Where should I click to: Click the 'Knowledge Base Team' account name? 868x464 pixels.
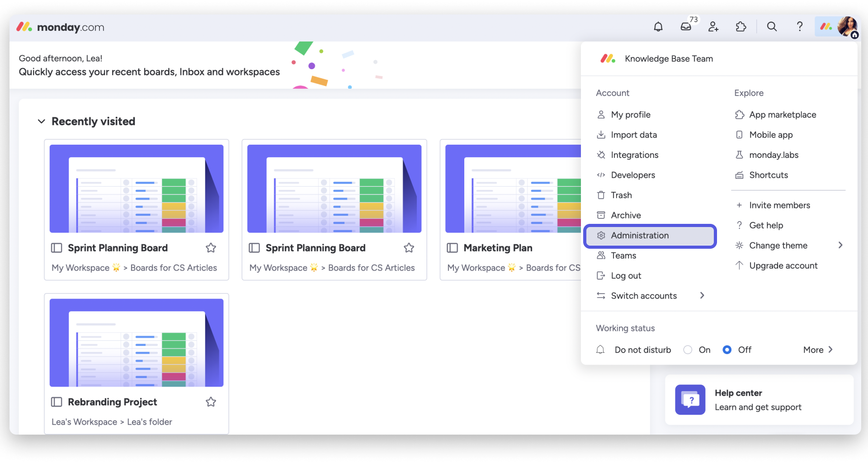(x=669, y=59)
